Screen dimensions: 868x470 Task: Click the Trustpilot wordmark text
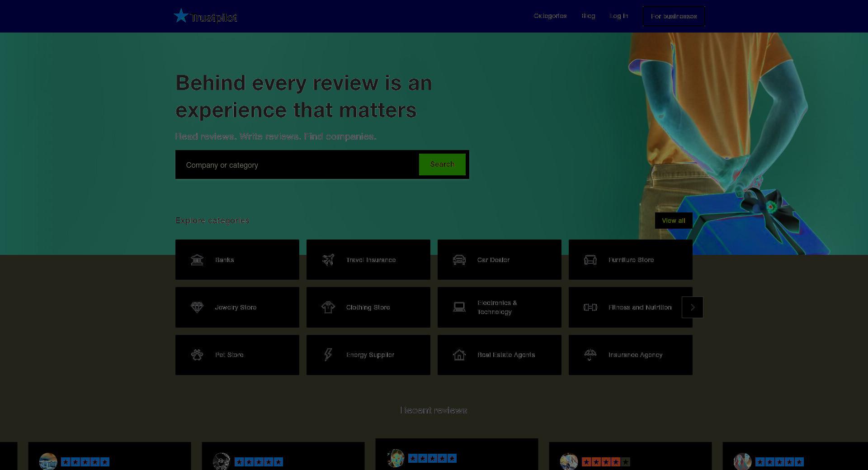click(x=213, y=18)
